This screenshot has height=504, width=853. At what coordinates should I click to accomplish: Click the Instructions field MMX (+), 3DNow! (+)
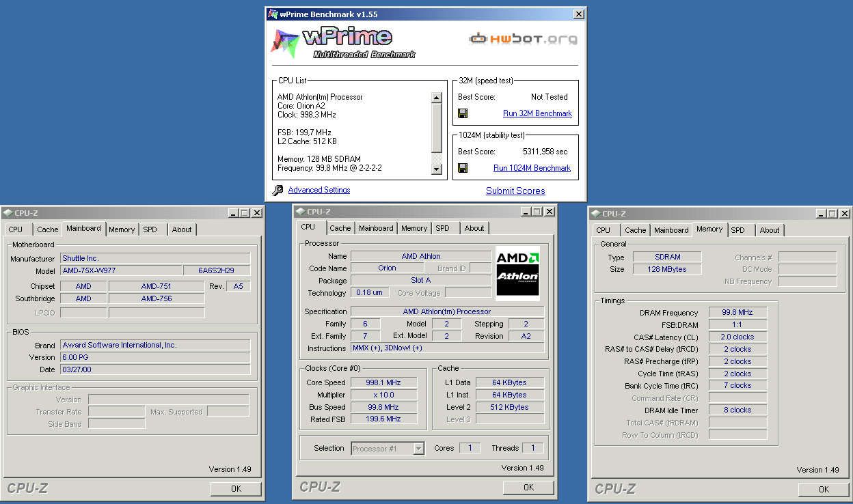coord(448,348)
